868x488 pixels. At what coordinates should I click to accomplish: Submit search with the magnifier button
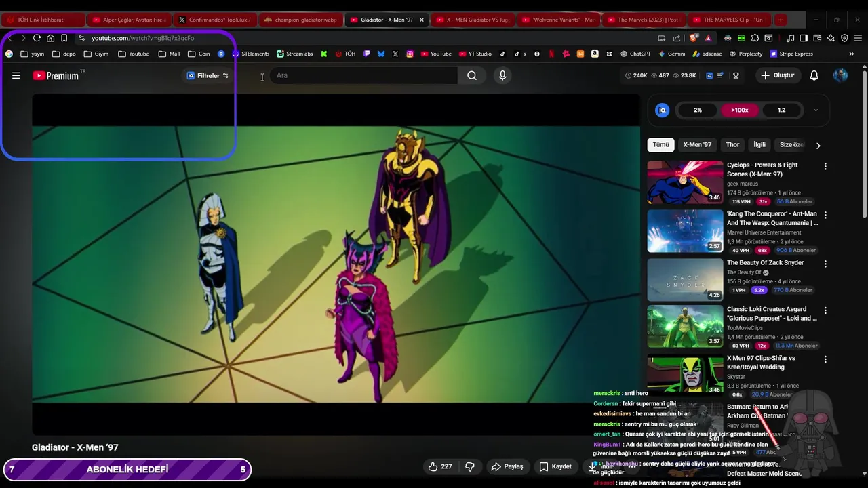click(x=472, y=75)
